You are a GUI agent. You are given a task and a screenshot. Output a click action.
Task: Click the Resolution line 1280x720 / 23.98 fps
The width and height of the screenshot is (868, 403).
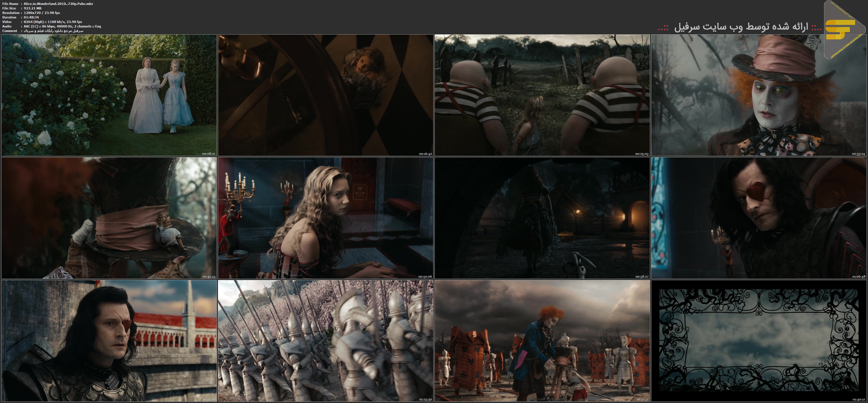click(42, 13)
